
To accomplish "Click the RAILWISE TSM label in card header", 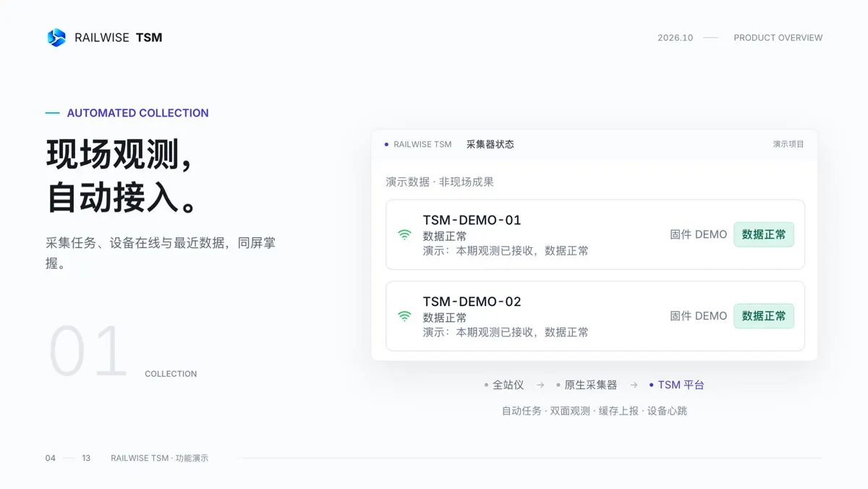I will pos(422,144).
